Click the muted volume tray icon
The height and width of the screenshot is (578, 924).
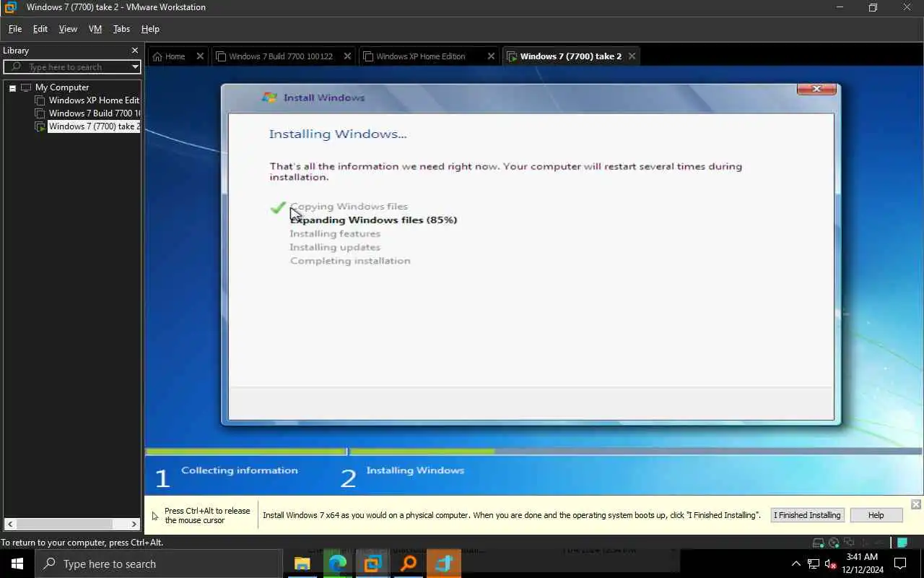coord(830,564)
